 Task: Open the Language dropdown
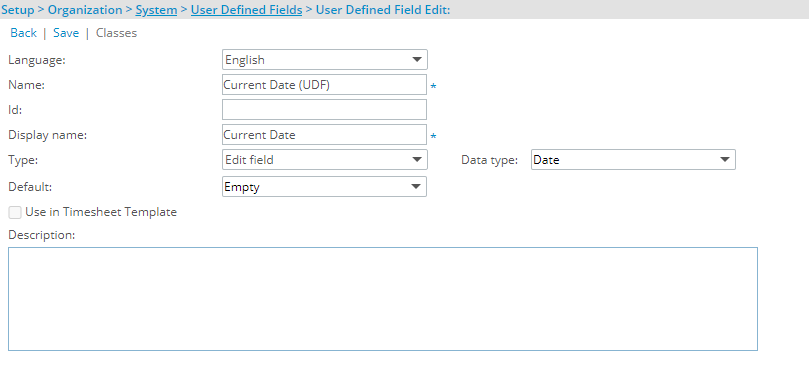tap(325, 59)
